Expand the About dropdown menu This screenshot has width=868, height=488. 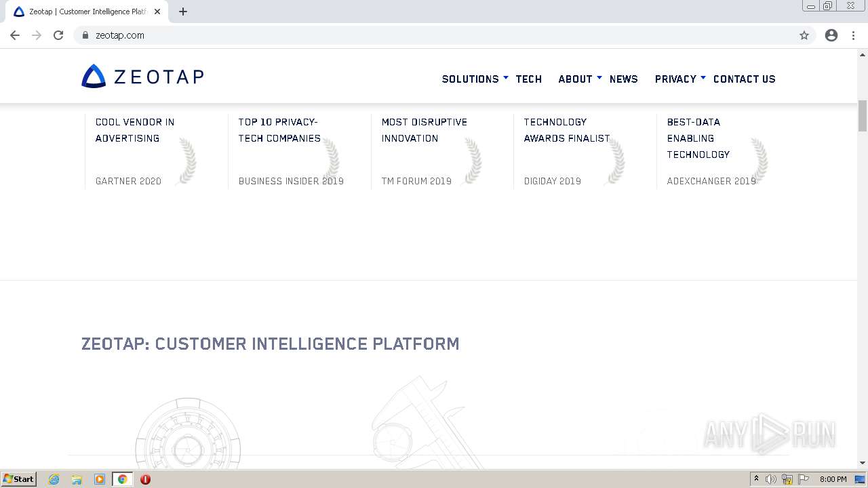coord(580,79)
